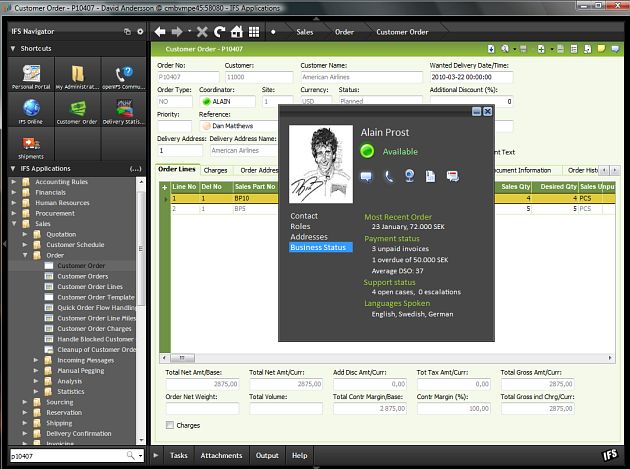The height and width of the screenshot is (469, 630).
Task: Open the Attachments bottom button
Action: (221, 455)
